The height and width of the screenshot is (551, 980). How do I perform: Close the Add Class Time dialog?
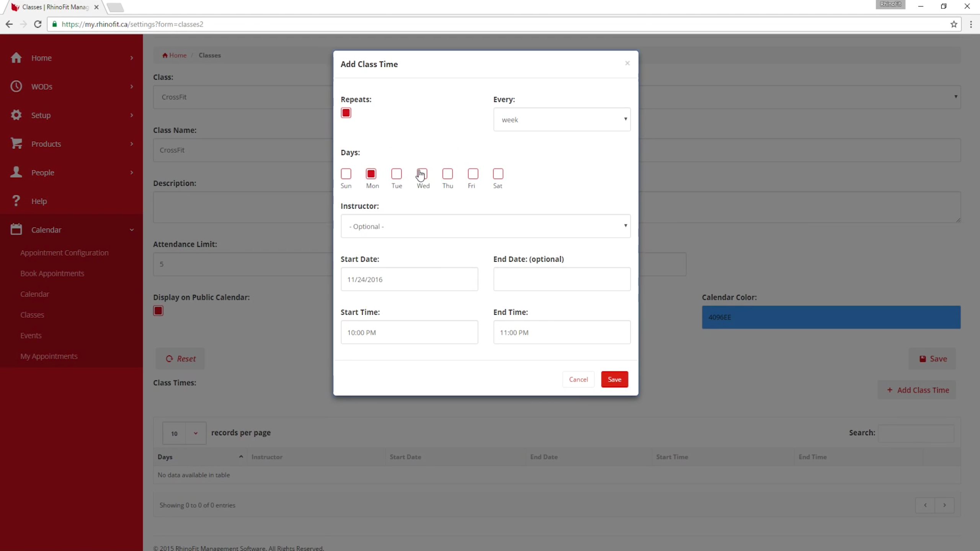pos(627,63)
